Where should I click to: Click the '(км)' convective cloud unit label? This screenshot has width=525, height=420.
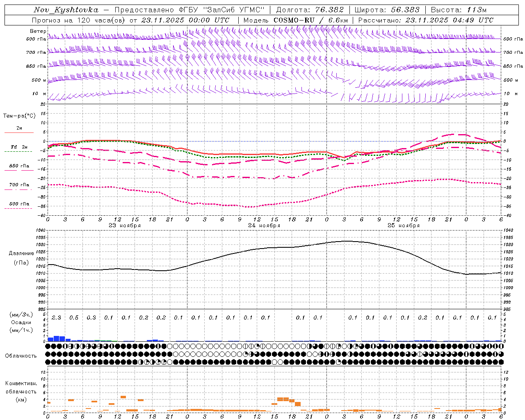pyautogui.click(x=21, y=399)
